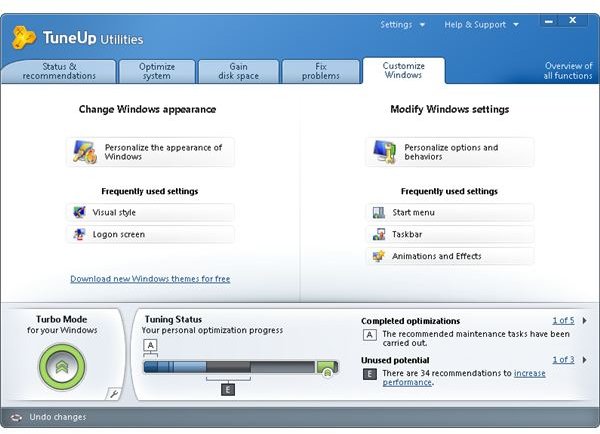Screen dimensions: 600x434
Task: Click the Visual style icon
Action: coord(79,212)
